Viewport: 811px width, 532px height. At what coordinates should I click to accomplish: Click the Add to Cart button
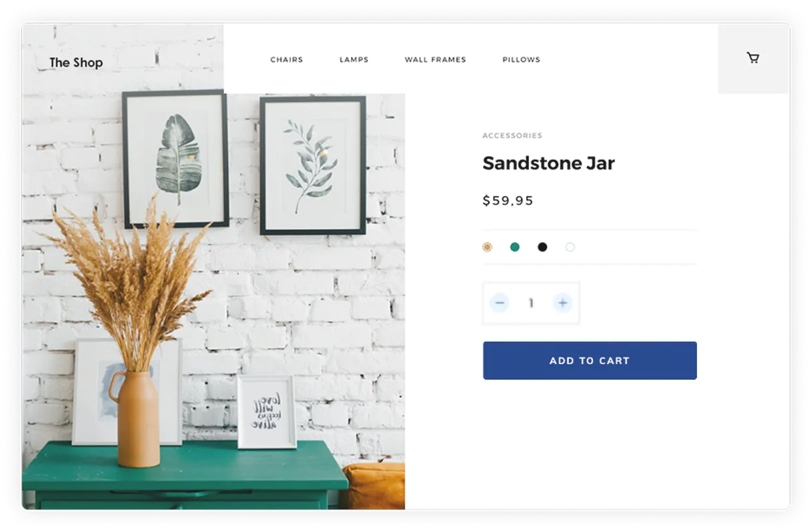tap(590, 361)
